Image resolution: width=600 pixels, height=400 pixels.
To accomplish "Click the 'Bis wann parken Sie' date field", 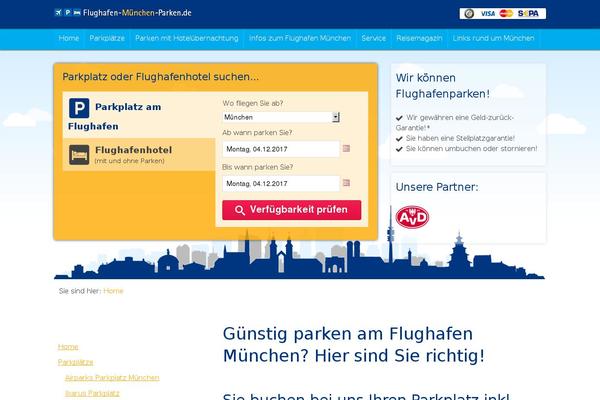I will [281, 183].
